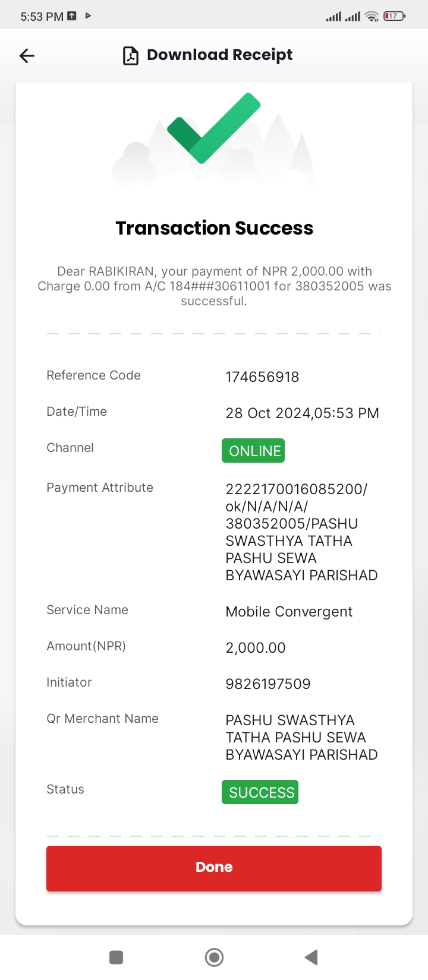
Task: Tap the initiator number 9826197509
Action: [x=268, y=684]
